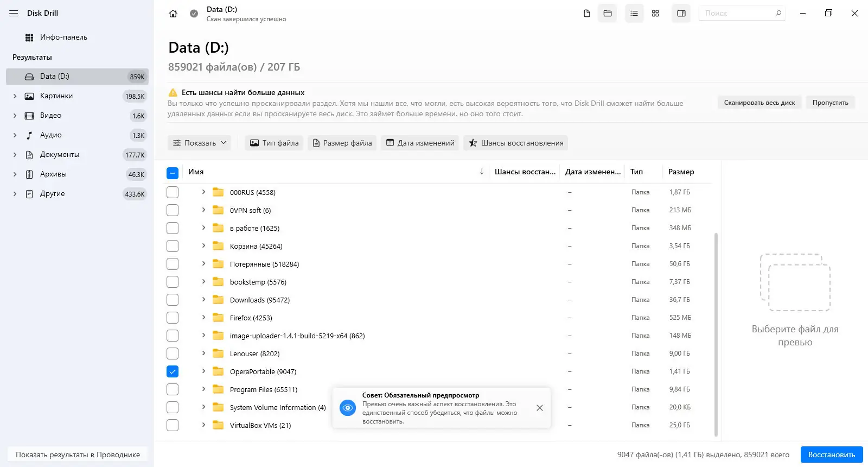Toggle the select-all checkbox in header
The width and height of the screenshot is (868, 467).
click(x=173, y=173)
